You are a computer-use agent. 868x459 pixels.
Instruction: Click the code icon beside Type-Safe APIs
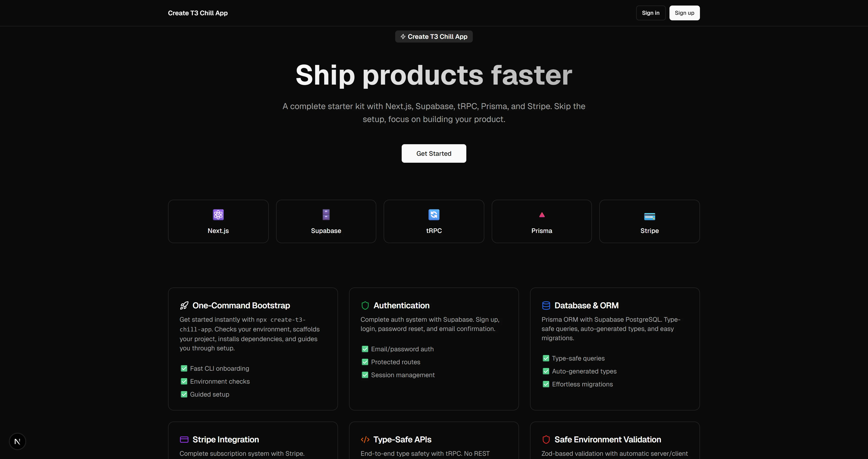365,439
